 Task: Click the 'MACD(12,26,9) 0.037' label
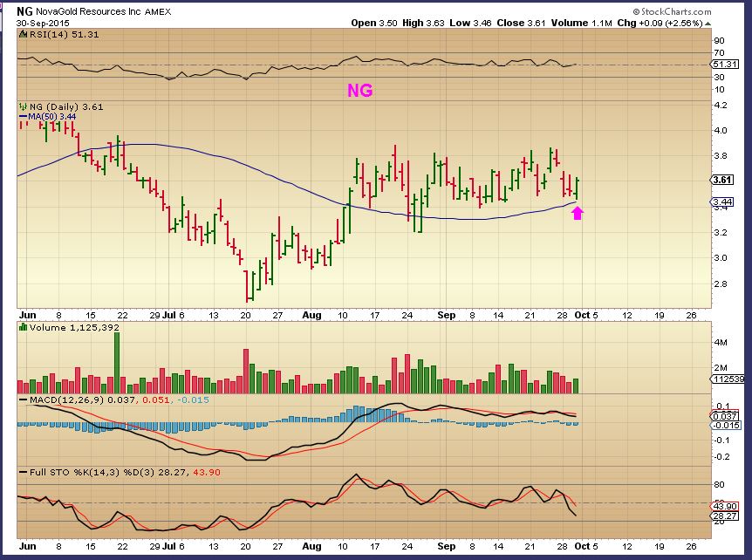click(x=82, y=400)
